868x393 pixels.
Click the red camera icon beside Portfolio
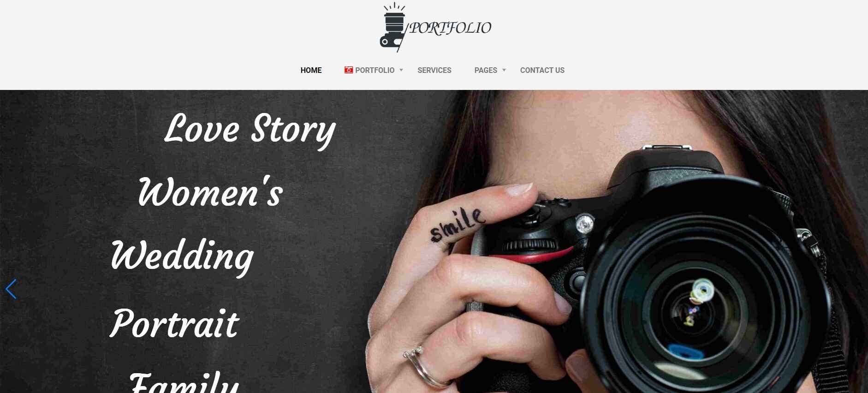tap(349, 70)
